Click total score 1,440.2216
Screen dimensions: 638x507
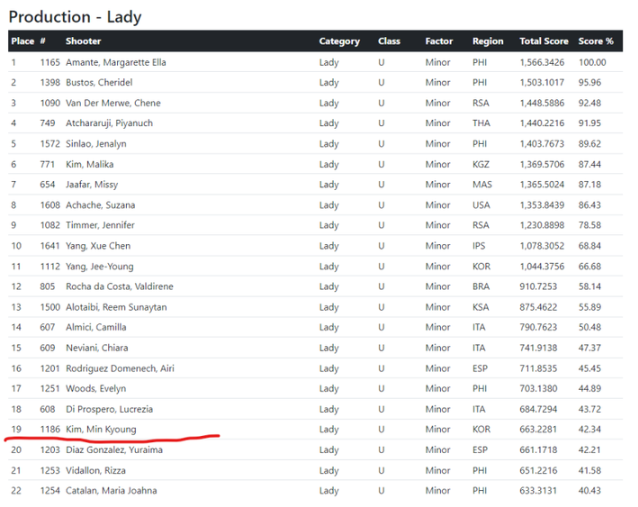542,123
